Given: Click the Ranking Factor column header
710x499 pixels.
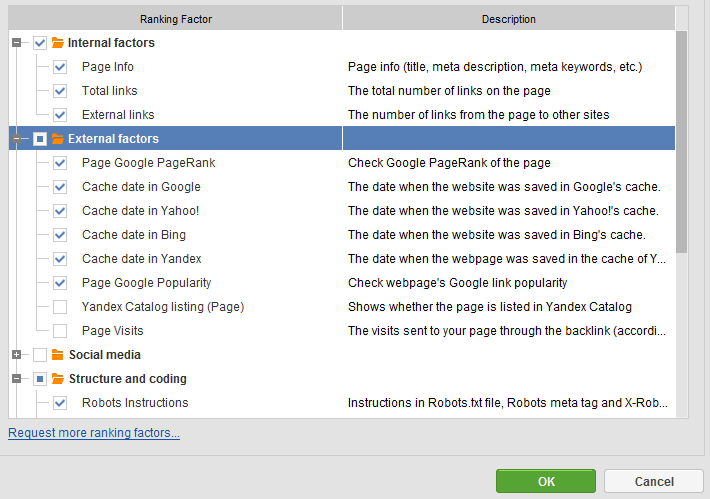Looking at the screenshot, I should coord(175,19).
